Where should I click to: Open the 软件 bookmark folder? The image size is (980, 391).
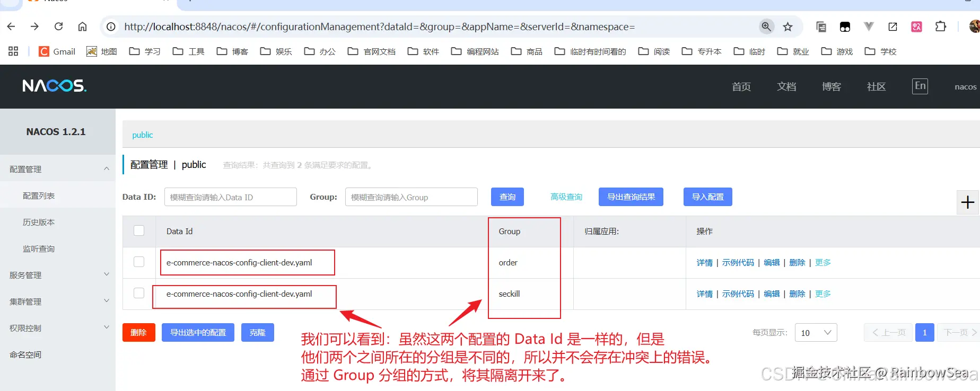[423, 51]
